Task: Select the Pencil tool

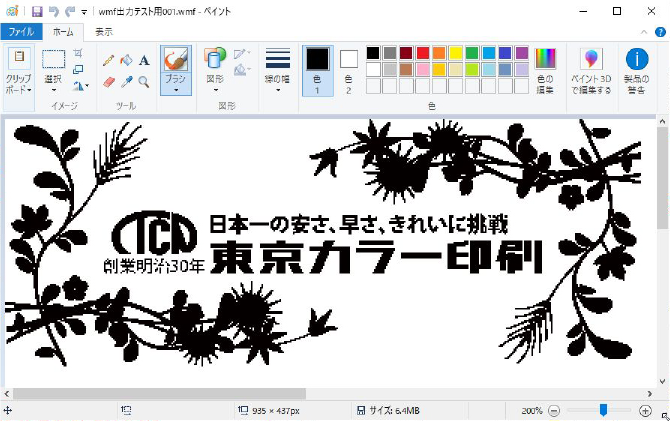Action: tap(109, 60)
